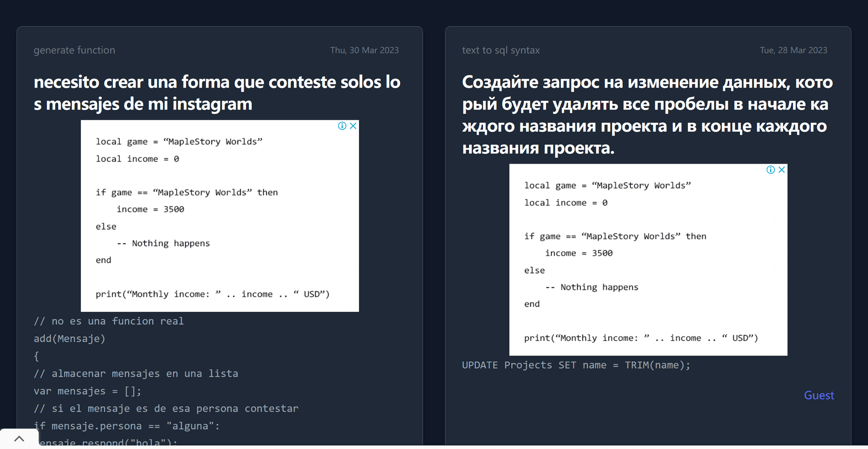
Task: Collapse the 'generate function' card via bottom arrow
Action: [x=19, y=439]
